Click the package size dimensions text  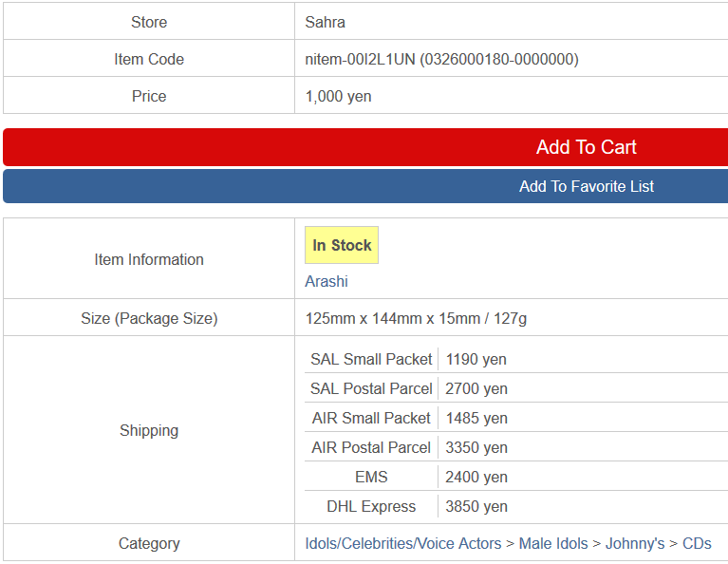[416, 319]
